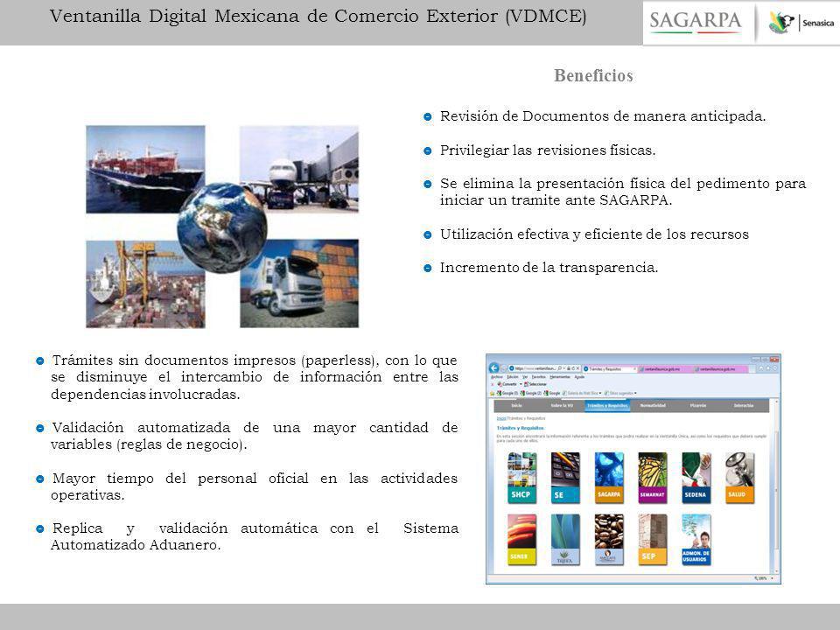
Task: Open the Archivo menu in the browser
Action: [497, 376]
